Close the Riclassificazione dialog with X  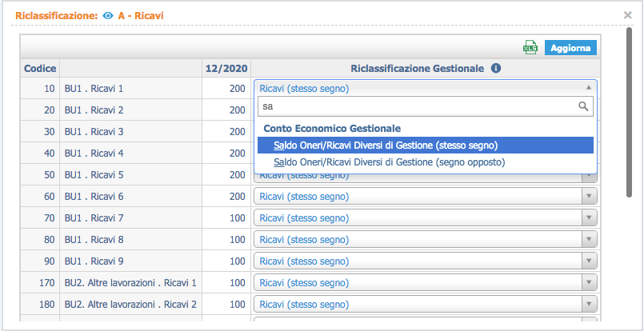click(628, 14)
